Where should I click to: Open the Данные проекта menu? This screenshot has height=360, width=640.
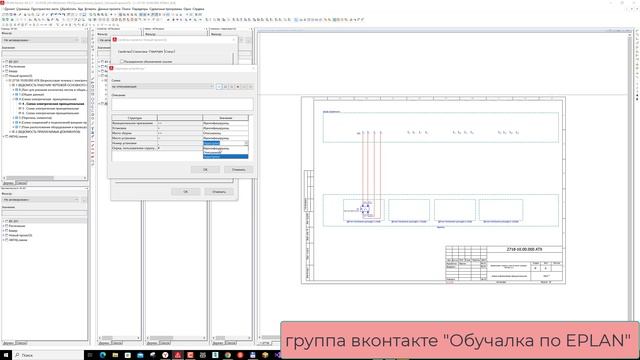point(109,9)
